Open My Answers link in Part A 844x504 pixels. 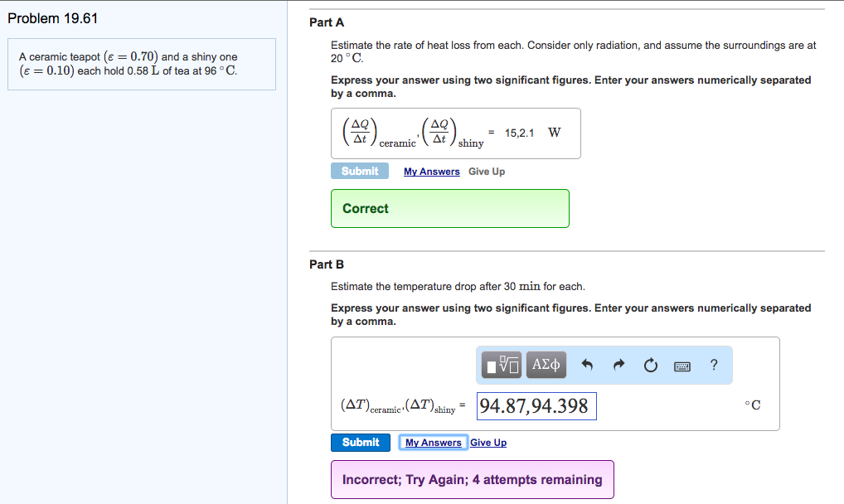tap(432, 172)
